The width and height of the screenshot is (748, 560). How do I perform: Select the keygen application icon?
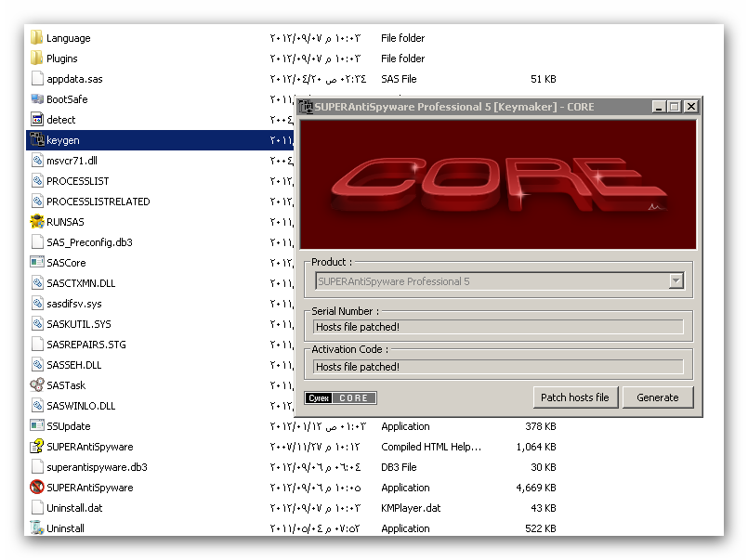pos(37,139)
